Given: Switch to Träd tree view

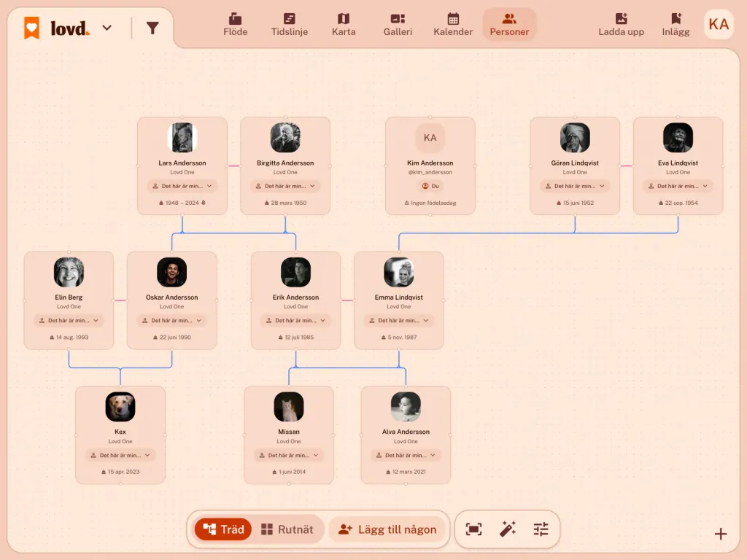Looking at the screenshot, I should pyautogui.click(x=223, y=529).
